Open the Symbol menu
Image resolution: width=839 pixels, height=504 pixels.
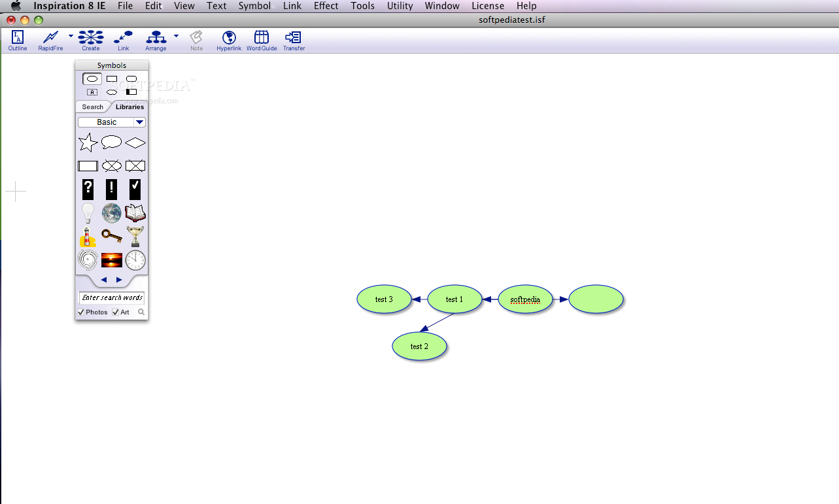254,6
